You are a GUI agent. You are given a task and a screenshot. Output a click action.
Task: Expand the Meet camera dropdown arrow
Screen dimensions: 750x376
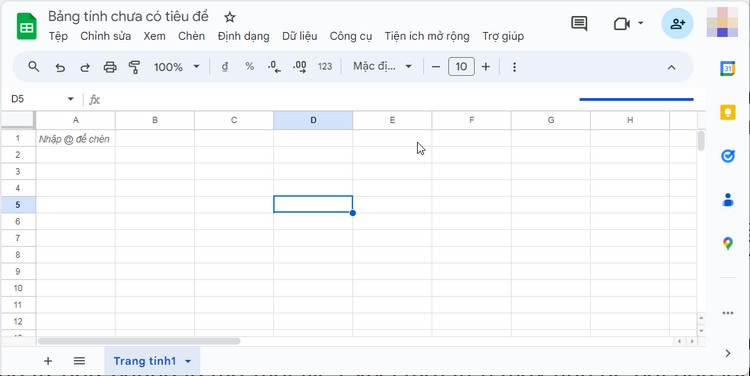pyautogui.click(x=640, y=23)
